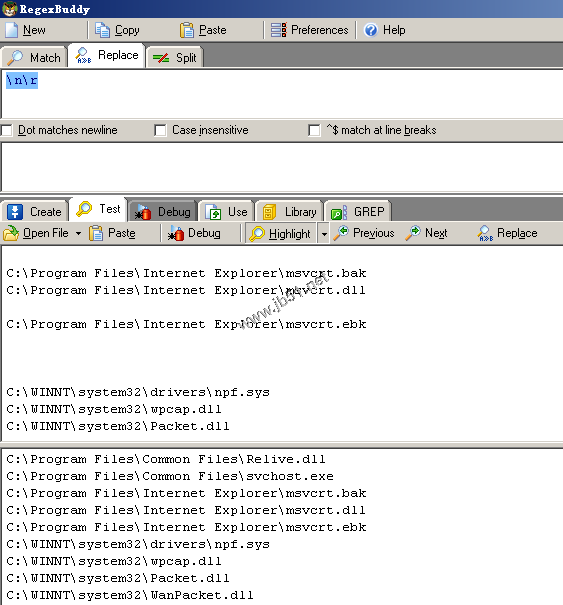Expand the Open File dropdown arrow
Viewport: 563px width, 605px height.
(x=78, y=233)
